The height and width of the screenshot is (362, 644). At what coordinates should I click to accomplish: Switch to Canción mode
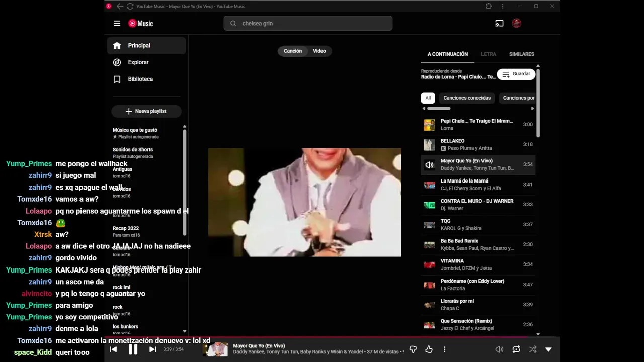pyautogui.click(x=293, y=51)
